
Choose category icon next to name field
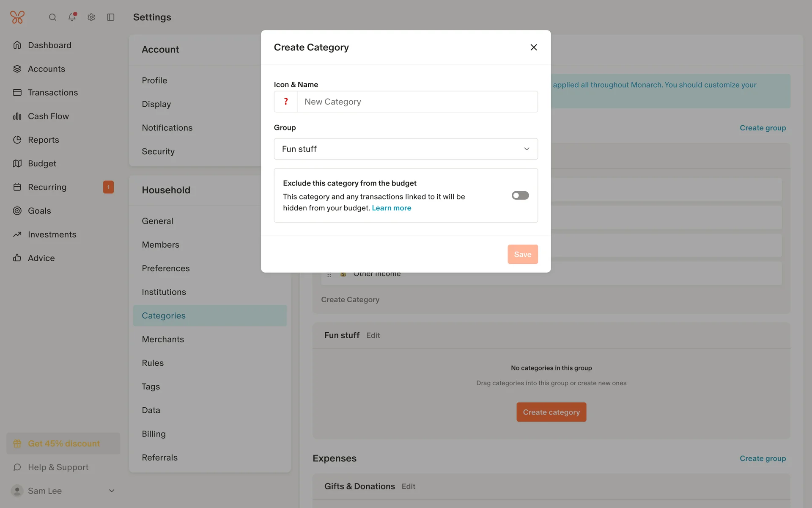[286, 102]
